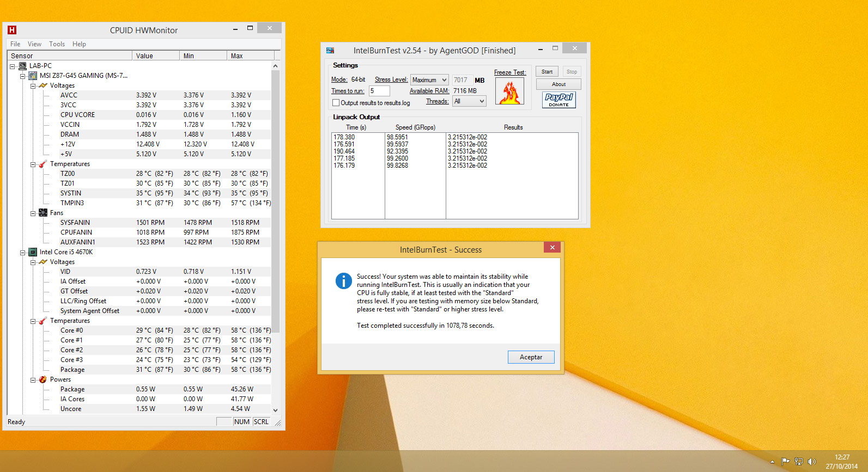Select the CPUFANIN fan row
The image size is (868, 472).
[165, 232]
